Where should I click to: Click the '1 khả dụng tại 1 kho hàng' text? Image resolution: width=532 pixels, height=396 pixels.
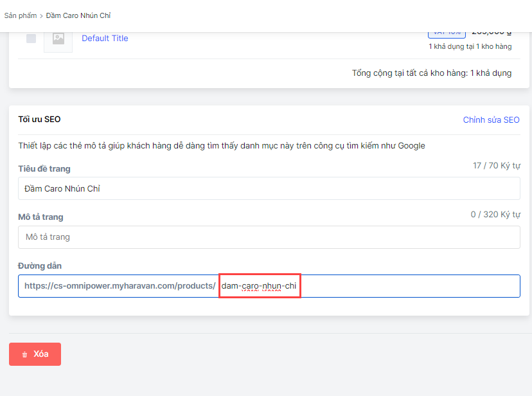click(x=470, y=46)
